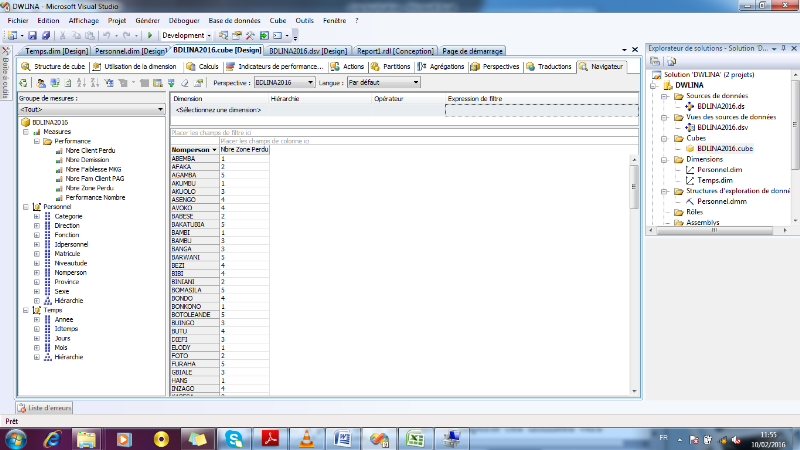Click the Solution Explorer Show All Files icon
Image resolution: width=800 pixels, height=450 pixels.
(x=671, y=61)
